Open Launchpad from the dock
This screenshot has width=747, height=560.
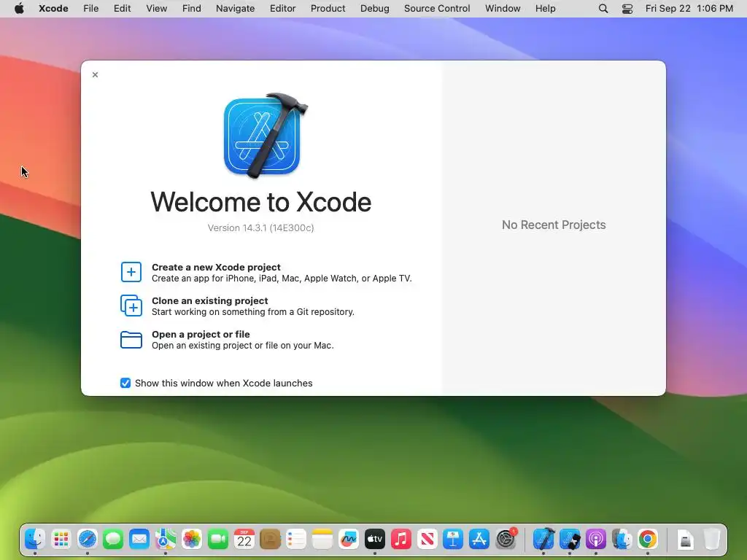coord(61,539)
